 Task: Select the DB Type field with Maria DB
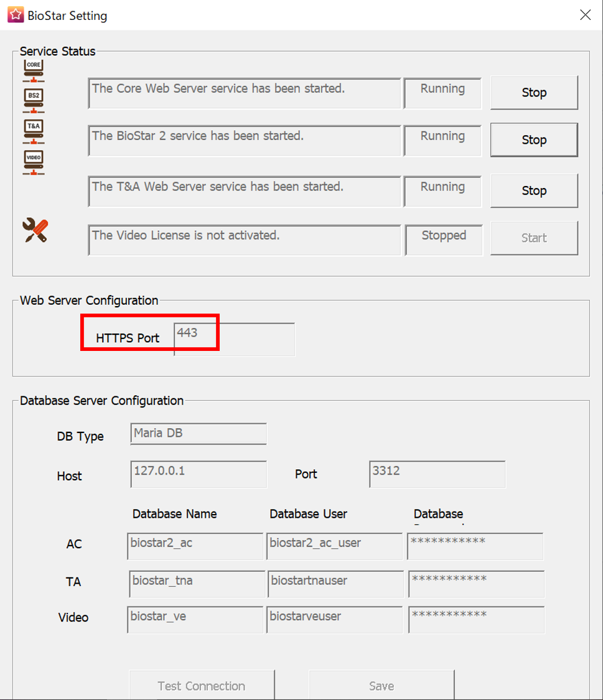tap(199, 434)
